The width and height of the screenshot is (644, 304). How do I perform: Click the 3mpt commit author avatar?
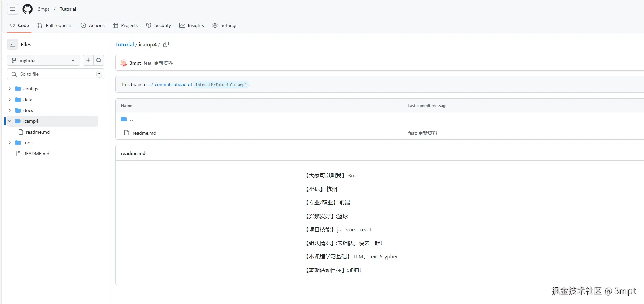pos(123,63)
